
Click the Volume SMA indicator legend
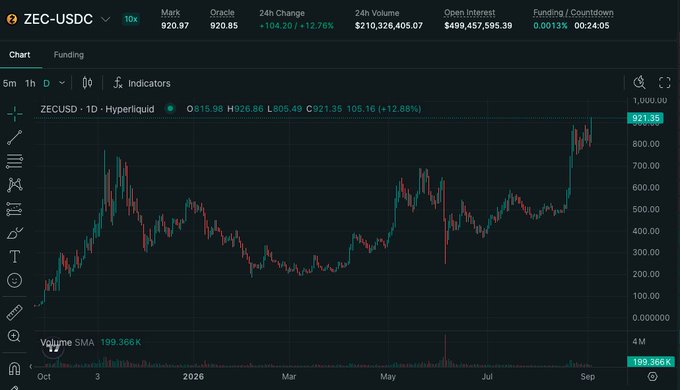coord(67,342)
